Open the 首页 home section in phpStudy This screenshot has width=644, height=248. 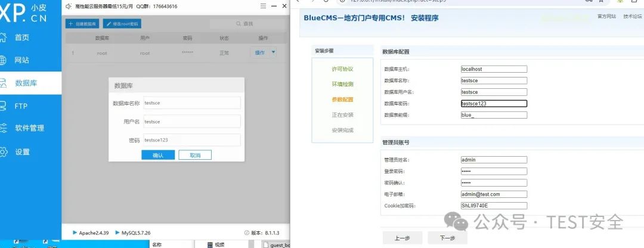pyautogui.click(x=21, y=38)
